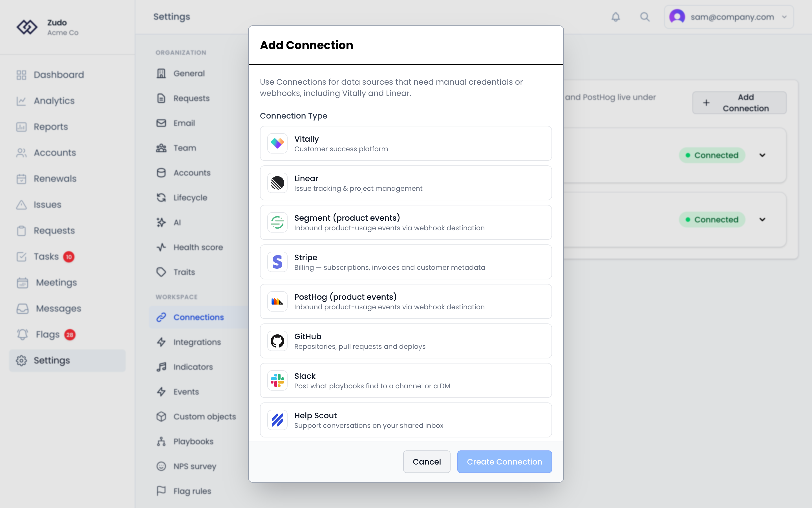Pick the GitHub connection option
Screen dimensions: 812x508
click(x=406, y=341)
